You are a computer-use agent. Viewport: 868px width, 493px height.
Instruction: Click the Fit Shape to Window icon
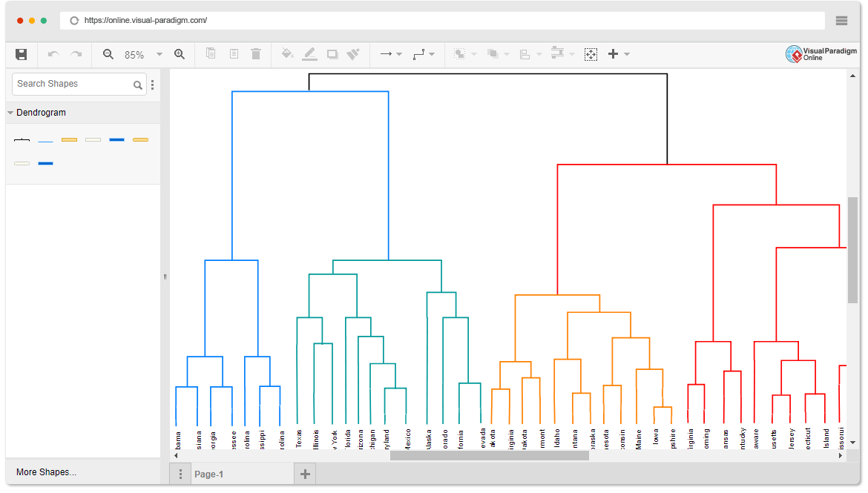[x=591, y=54]
